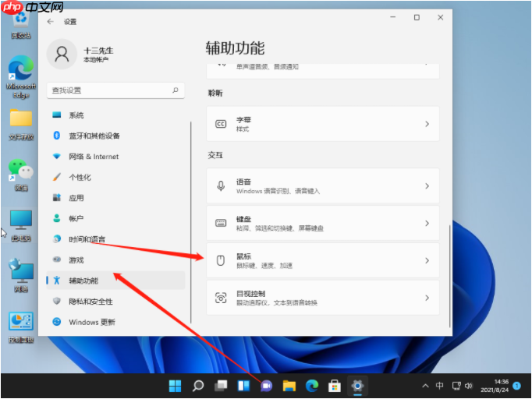Click the back arrow in Settings
This screenshot has height=399, width=532.
[51, 22]
